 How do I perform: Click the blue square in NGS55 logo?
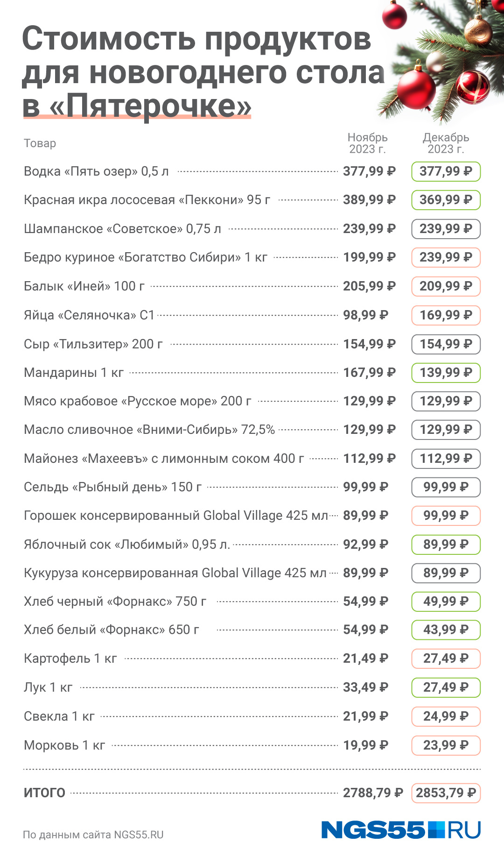(x=437, y=830)
